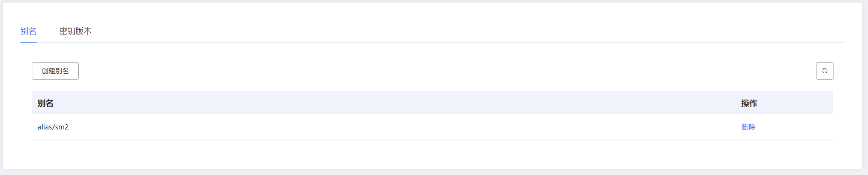Click the bold 操作 header text
The width and height of the screenshot is (868, 175).
tap(749, 103)
